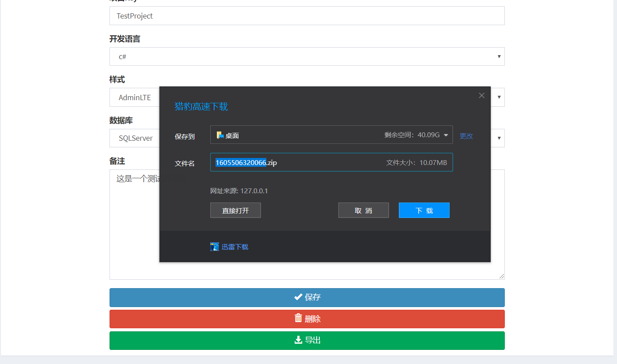This screenshot has height=364, width=617.
Task: Click the blue 保存 button
Action: click(307, 297)
